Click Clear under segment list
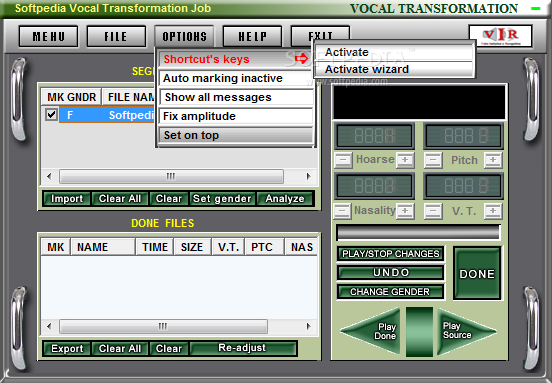 point(169,199)
